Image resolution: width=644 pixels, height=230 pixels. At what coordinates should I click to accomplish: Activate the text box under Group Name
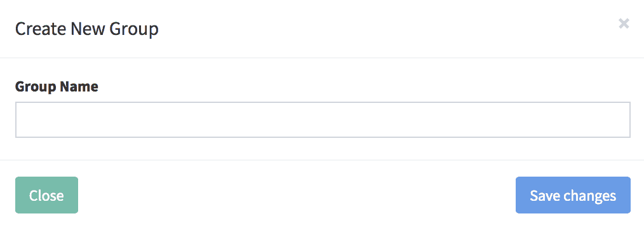click(x=323, y=119)
